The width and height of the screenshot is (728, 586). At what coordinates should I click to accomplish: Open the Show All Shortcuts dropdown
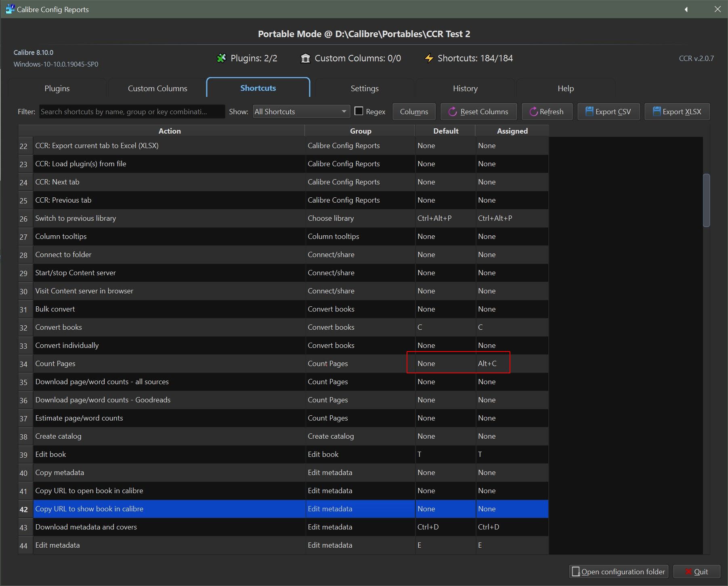301,111
